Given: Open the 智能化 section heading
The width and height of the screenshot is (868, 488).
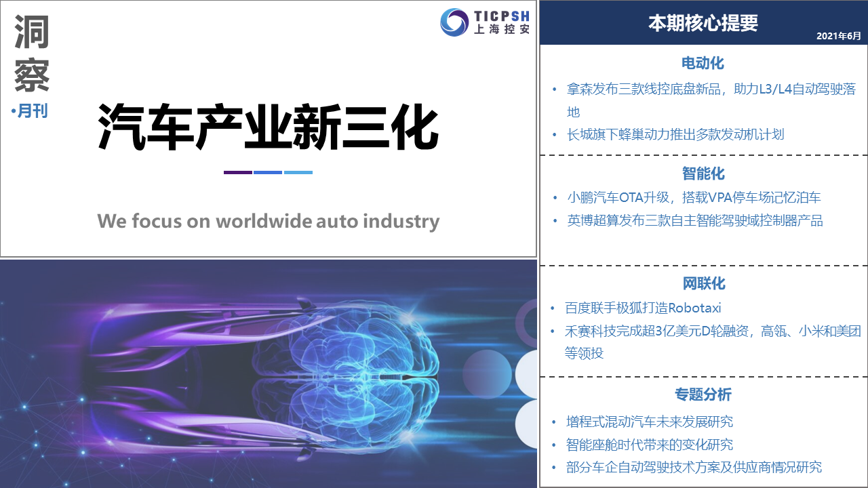Looking at the screenshot, I should 703,174.
